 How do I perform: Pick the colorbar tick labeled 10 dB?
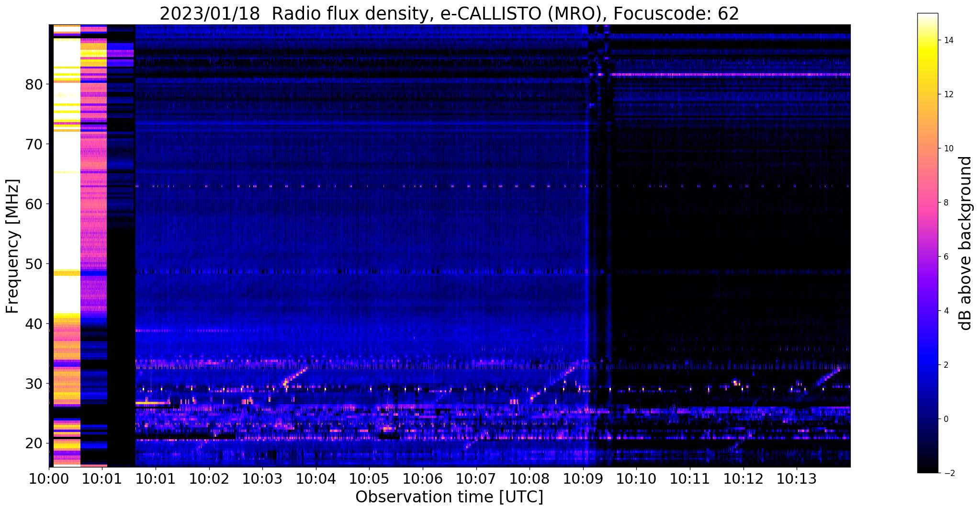[x=949, y=148]
